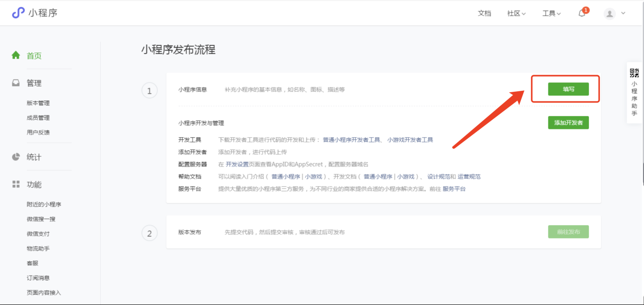Click the 统计 pie chart icon
This screenshot has width=644, height=305.
[16, 157]
